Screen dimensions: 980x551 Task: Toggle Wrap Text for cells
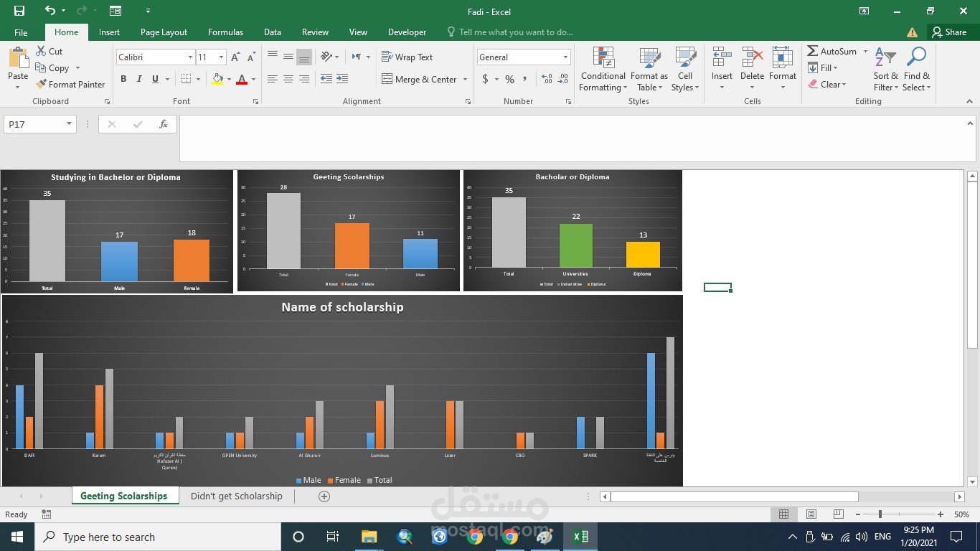407,57
